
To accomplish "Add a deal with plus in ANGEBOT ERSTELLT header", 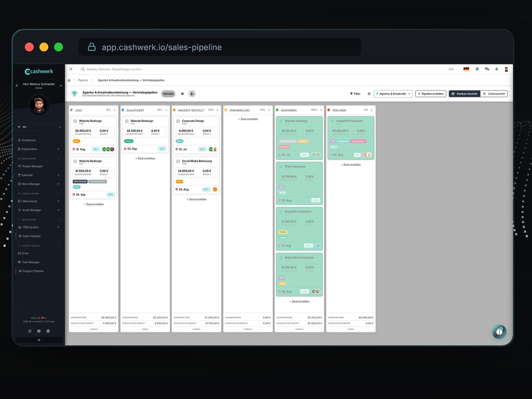I will click(217, 110).
